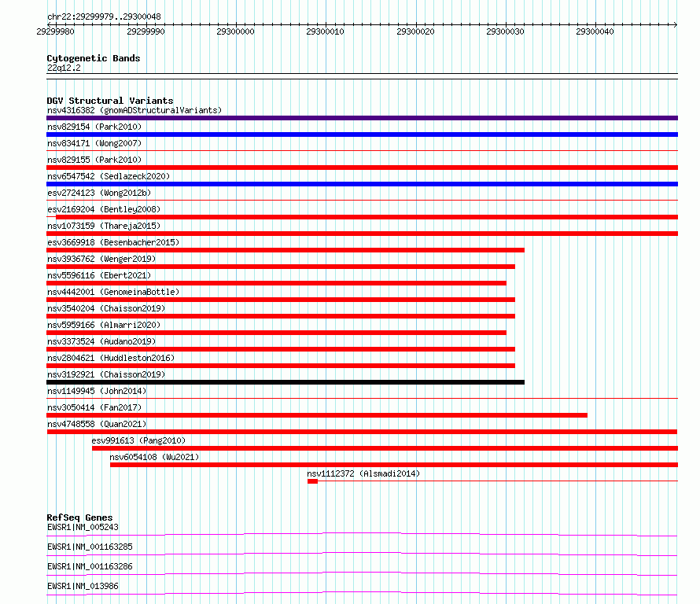
Task: Click the nsv4316382 gnomAD structural variant bar
Action: 362,118
